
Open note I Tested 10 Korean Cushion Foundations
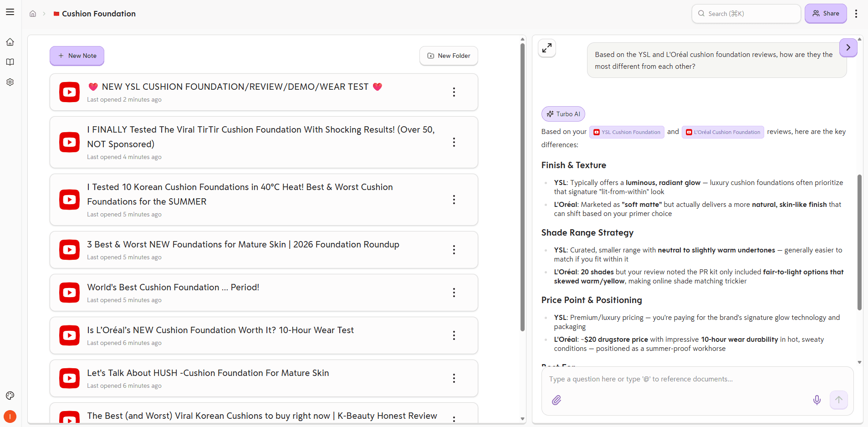click(x=264, y=200)
